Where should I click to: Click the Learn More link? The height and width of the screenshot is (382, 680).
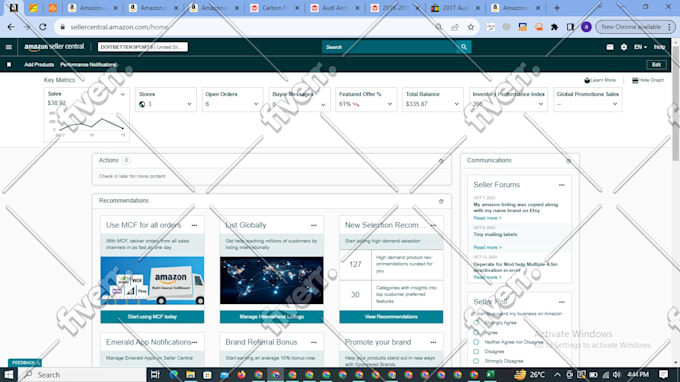[x=600, y=80]
